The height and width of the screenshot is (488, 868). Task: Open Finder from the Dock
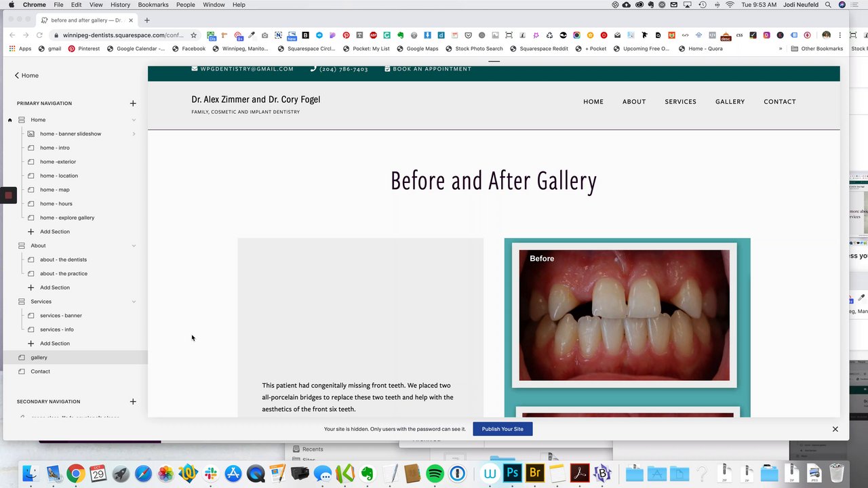[x=31, y=473]
